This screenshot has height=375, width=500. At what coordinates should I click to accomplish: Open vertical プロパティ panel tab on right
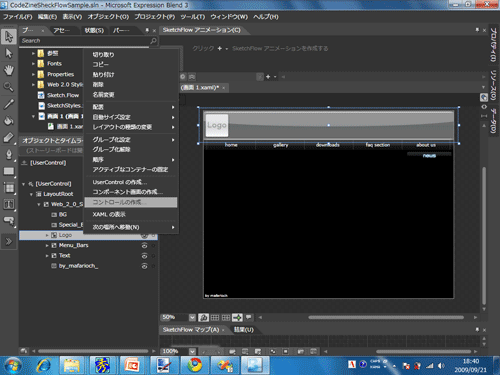pos(493,45)
